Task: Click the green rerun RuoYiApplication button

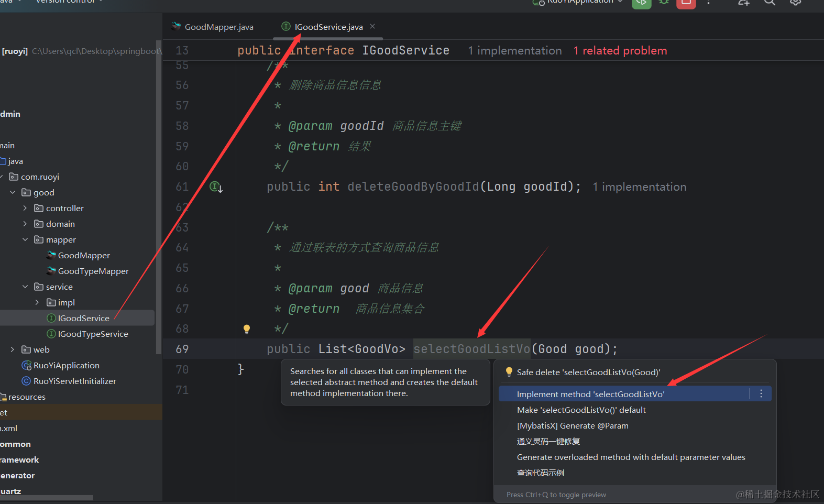Action: [641, 3]
